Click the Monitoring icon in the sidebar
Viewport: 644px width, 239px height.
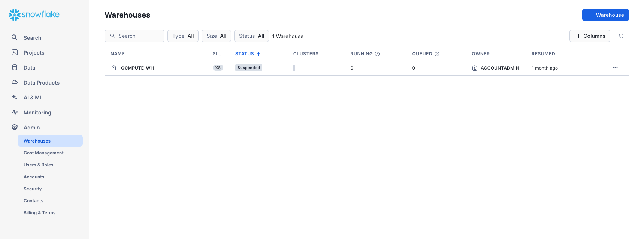15,112
